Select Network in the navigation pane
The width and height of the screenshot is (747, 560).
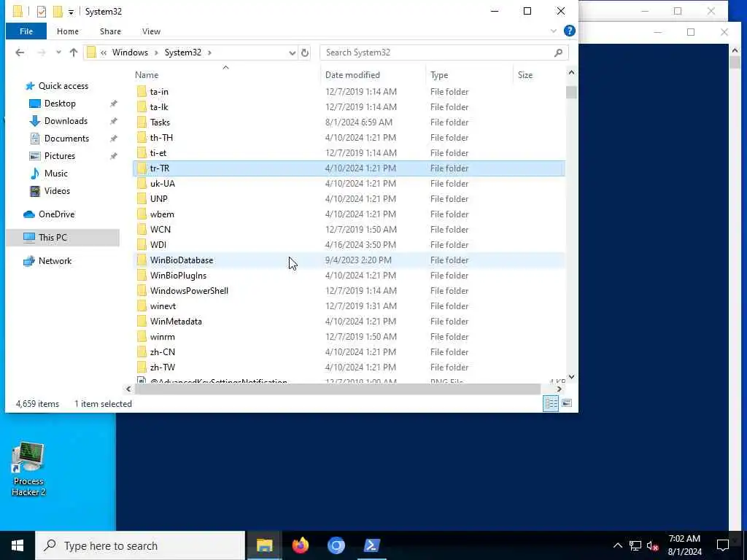click(55, 261)
